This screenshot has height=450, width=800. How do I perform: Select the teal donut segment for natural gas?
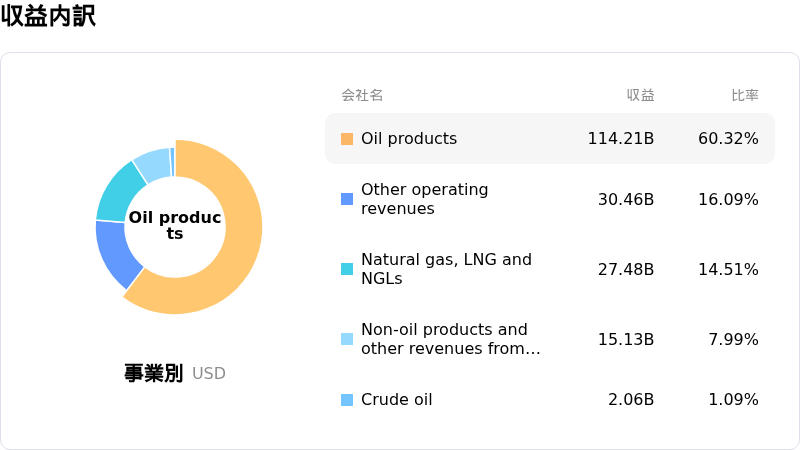pos(117,192)
